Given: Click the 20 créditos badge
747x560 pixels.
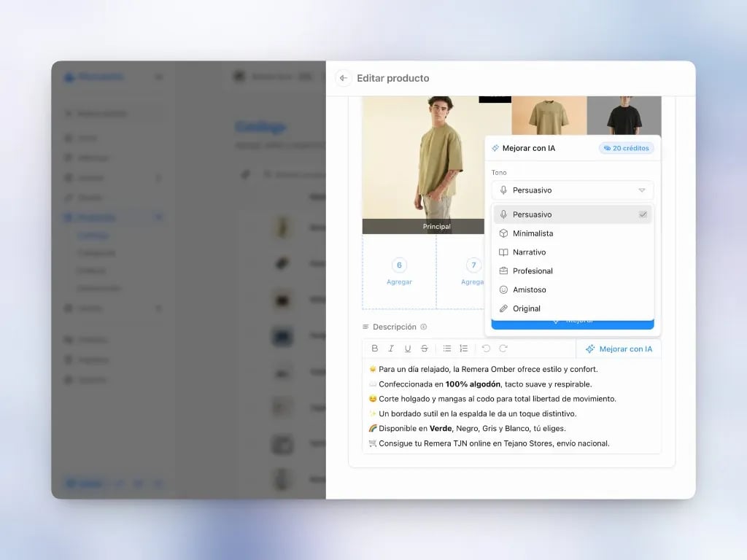Looking at the screenshot, I should point(626,148).
